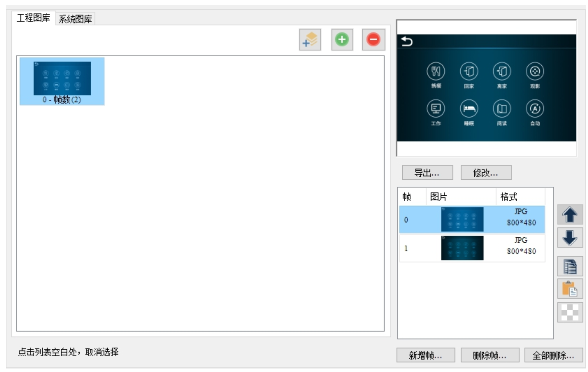Click the copy frame document icon

(570, 266)
